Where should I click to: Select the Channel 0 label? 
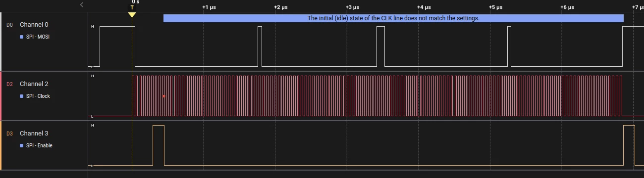34,25
